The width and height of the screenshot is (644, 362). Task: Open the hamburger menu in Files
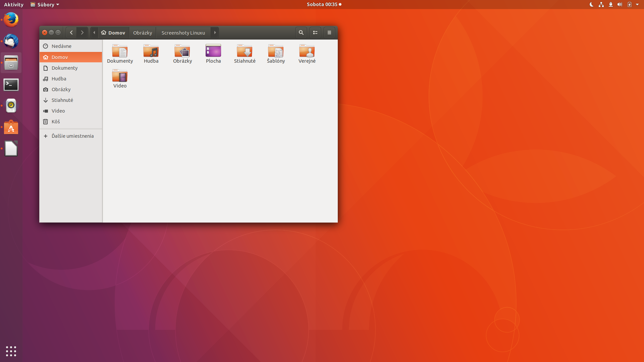coord(329,33)
